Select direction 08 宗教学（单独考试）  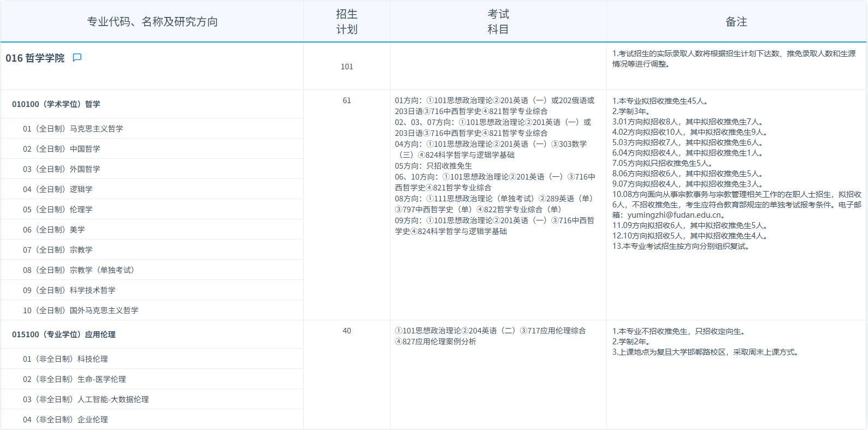(78, 270)
